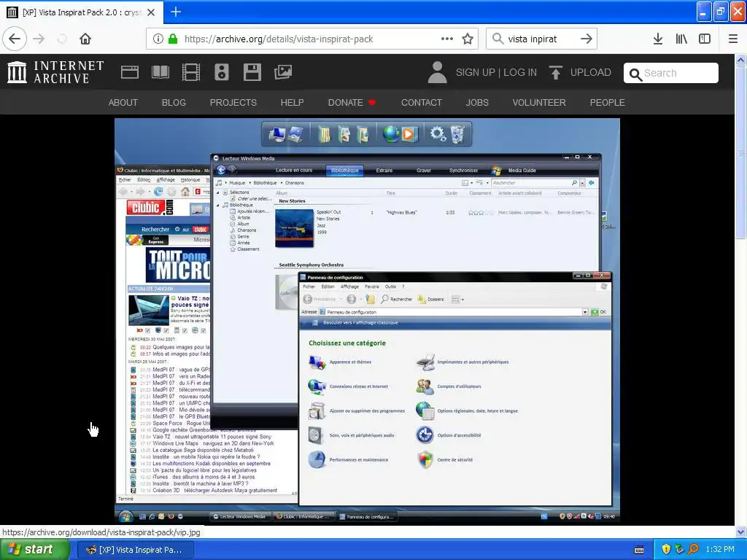
Task: Open the Web (Wayback) media icon
Action: (x=130, y=72)
